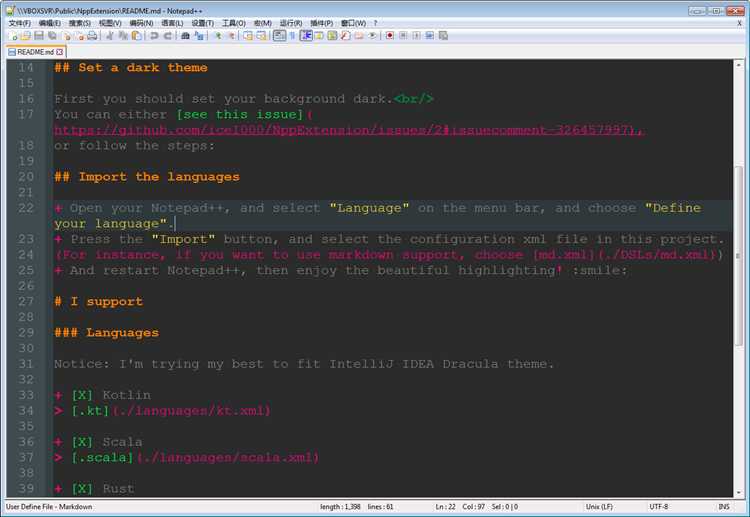Select the README.md document tab
Image resolution: width=750 pixels, height=517 pixels.
(x=34, y=51)
